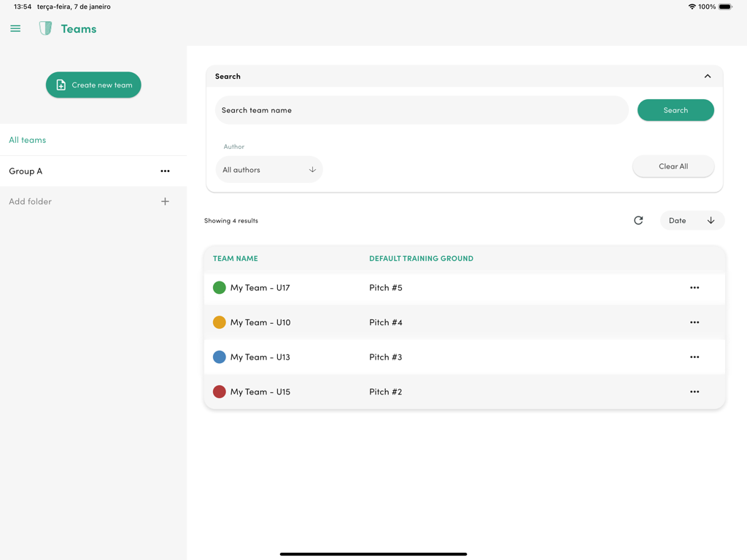Image resolution: width=747 pixels, height=560 pixels.
Task: Click the green dot beside My Team – U17
Action: [x=219, y=287]
